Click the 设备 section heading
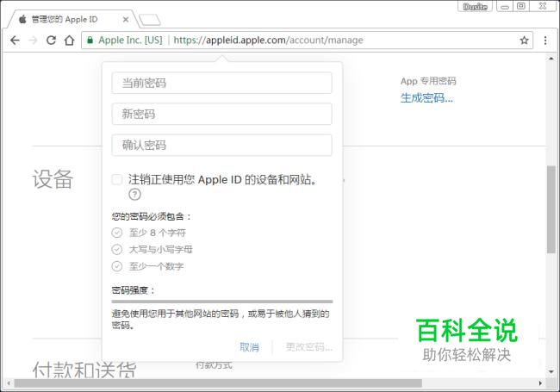 53,179
